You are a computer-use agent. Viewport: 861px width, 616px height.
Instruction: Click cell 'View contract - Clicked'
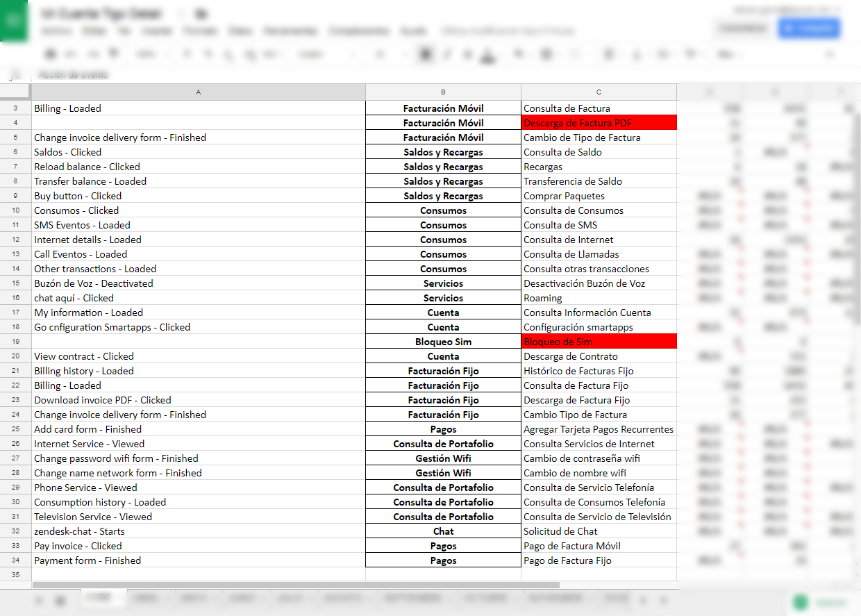(199, 356)
